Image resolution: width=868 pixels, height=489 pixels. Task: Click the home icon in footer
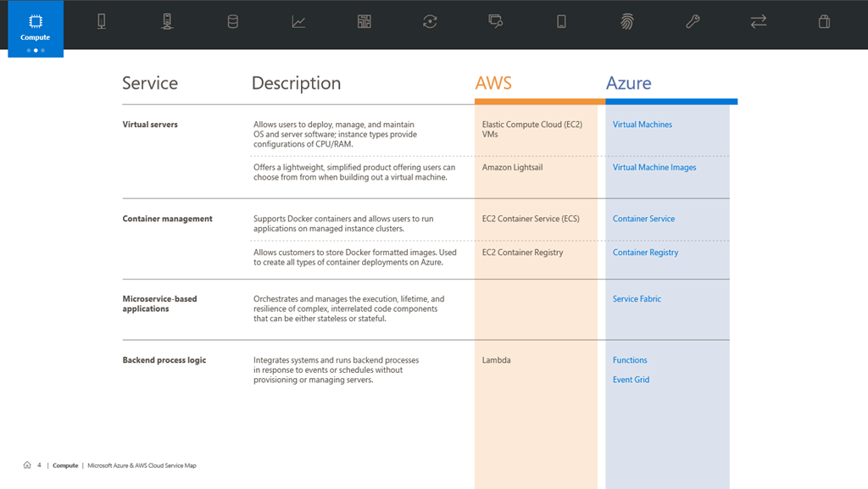pos(27,465)
